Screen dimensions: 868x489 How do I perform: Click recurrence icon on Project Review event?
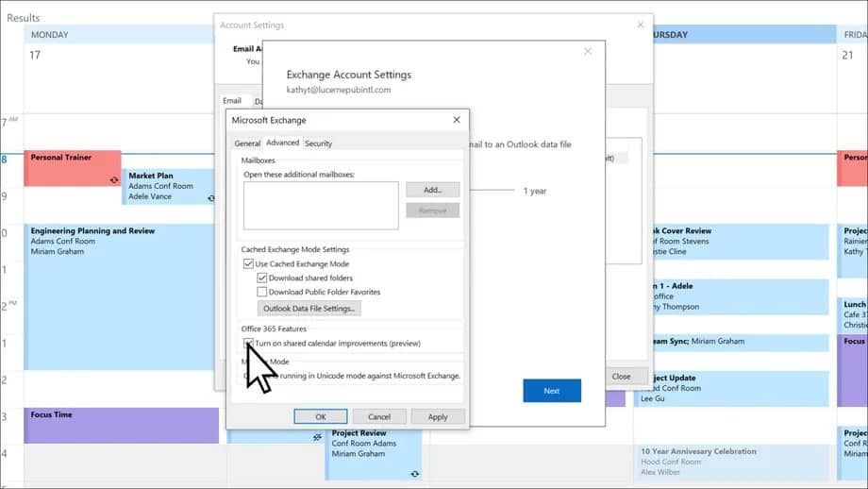pyautogui.click(x=414, y=472)
